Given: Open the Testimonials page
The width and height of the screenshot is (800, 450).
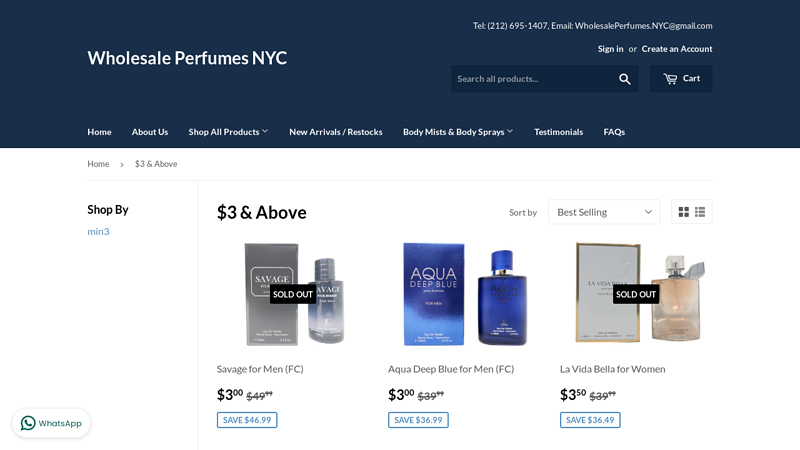Looking at the screenshot, I should (558, 132).
